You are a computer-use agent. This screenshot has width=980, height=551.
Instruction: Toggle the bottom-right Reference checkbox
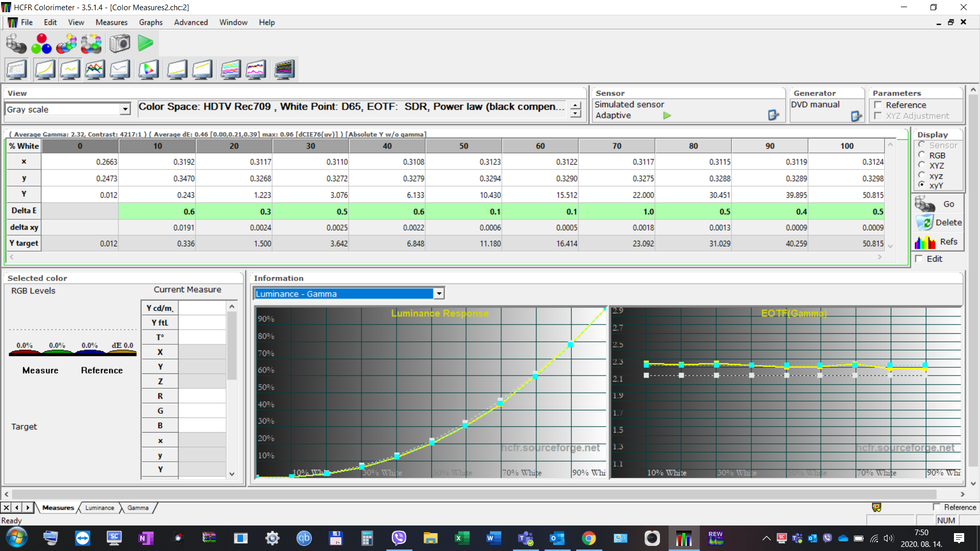(937, 507)
